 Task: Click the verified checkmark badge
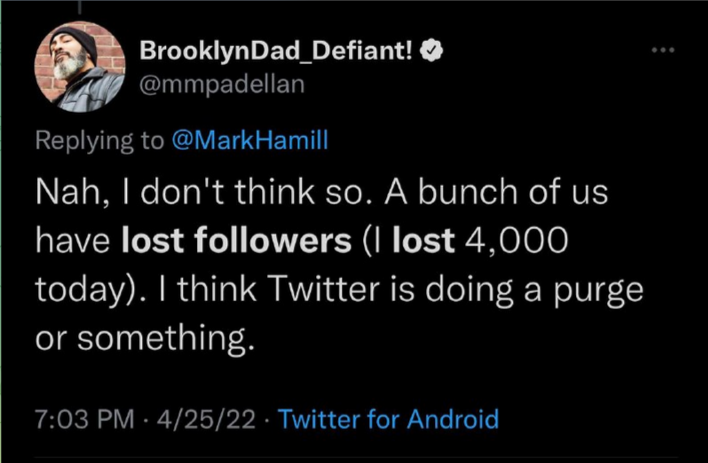tap(432, 51)
